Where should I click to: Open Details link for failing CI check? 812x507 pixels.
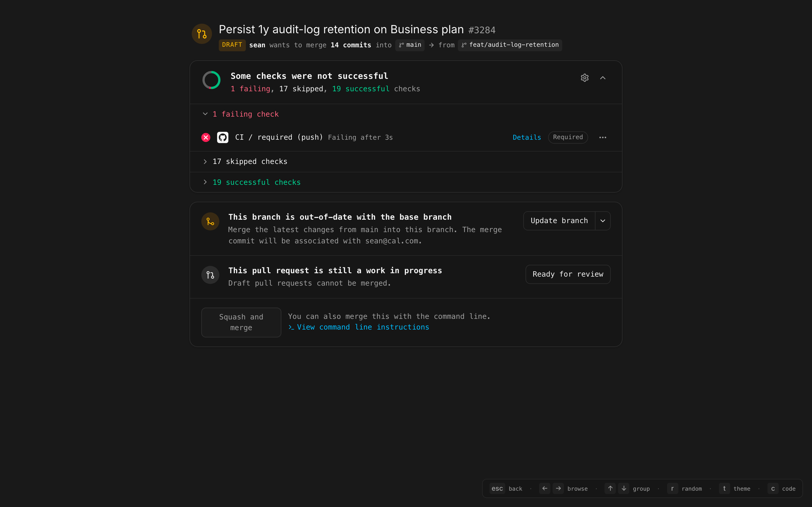(527, 137)
